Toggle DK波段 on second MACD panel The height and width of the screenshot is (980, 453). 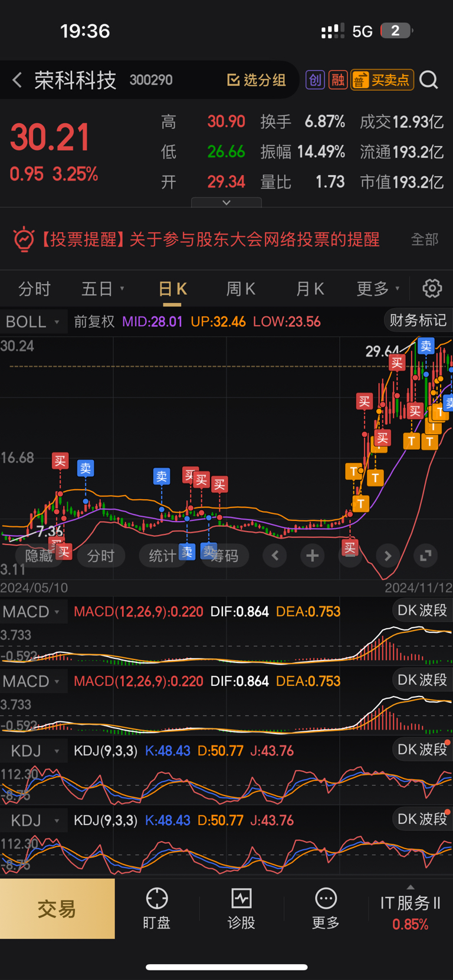(422, 680)
